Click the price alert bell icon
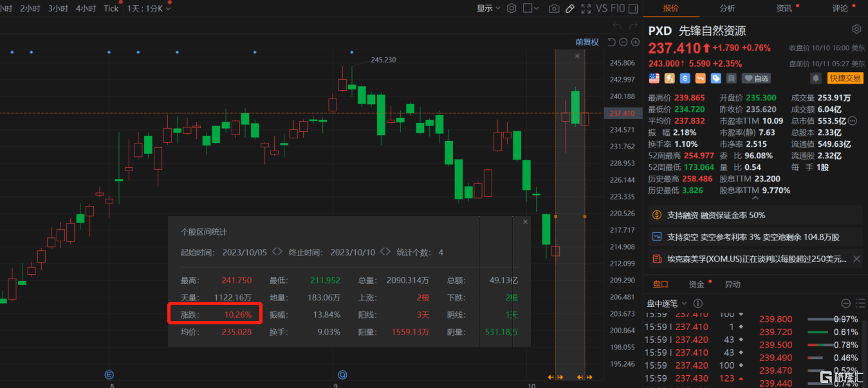The width and height of the screenshot is (868, 388). pos(816,78)
